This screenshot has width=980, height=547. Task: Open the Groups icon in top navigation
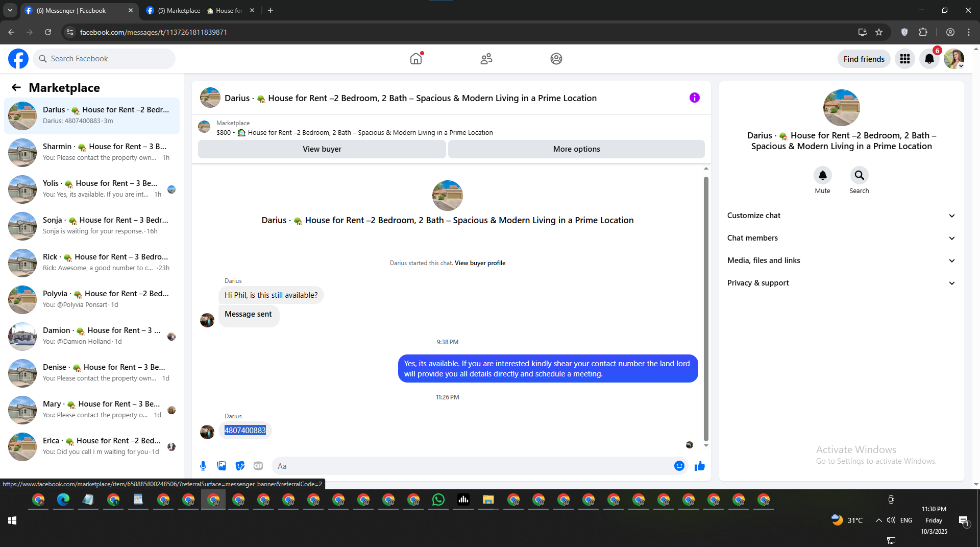tap(556, 59)
